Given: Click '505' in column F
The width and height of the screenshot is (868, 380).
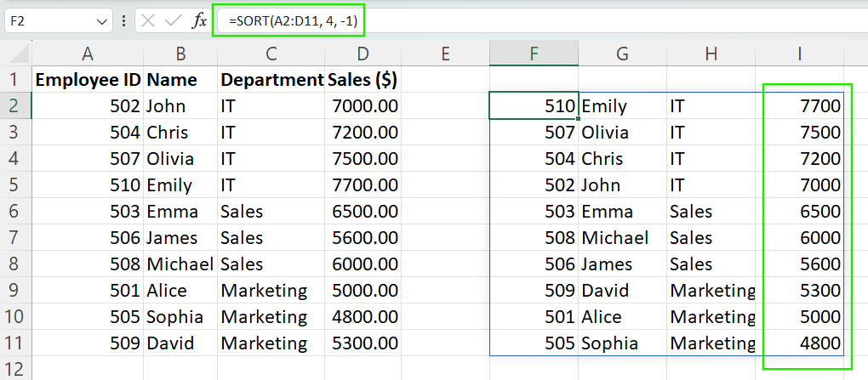Looking at the screenshot, I should pyautogui.click(x=534, y=343).
